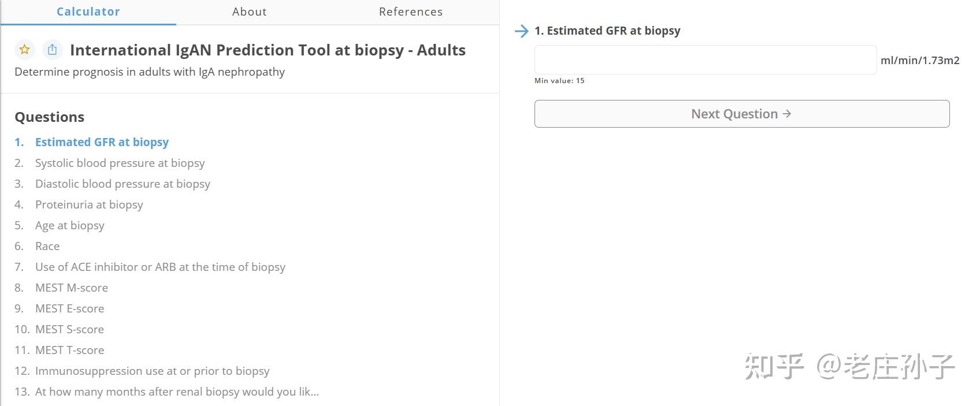Viewport: 980px width, 406px height.
Task: Choose the Race question in list
Action: click(47, 246)
